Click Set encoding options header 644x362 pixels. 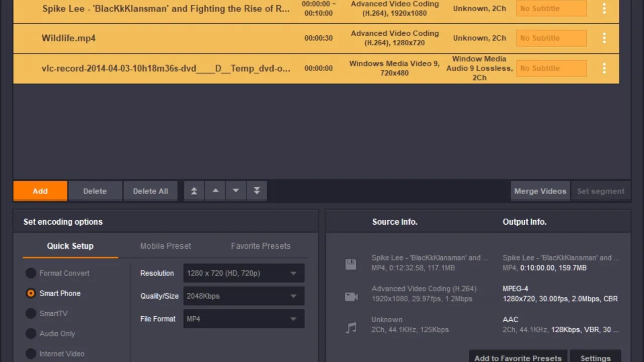click(x=63, y=222)
